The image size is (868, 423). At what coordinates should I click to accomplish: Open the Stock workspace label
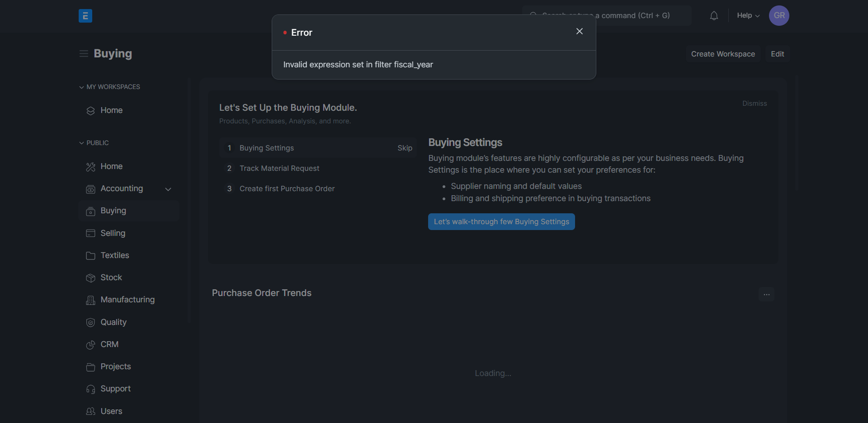111,277
